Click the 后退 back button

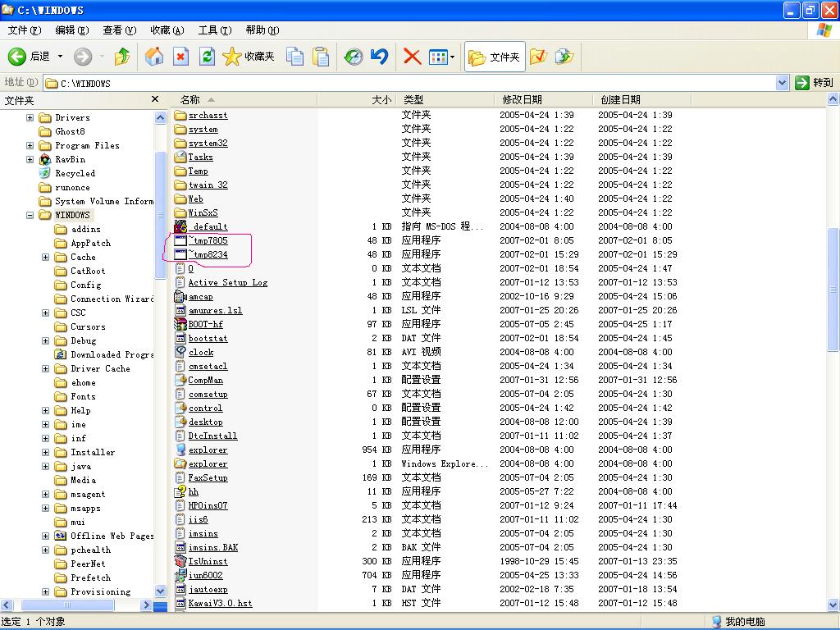tap(30, 57)
